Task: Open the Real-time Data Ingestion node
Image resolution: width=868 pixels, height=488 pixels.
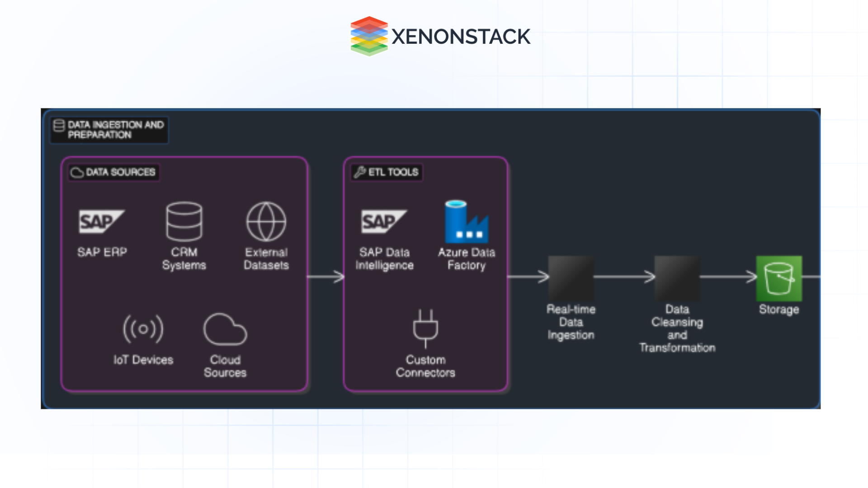Action: click(x=571, y=277)
